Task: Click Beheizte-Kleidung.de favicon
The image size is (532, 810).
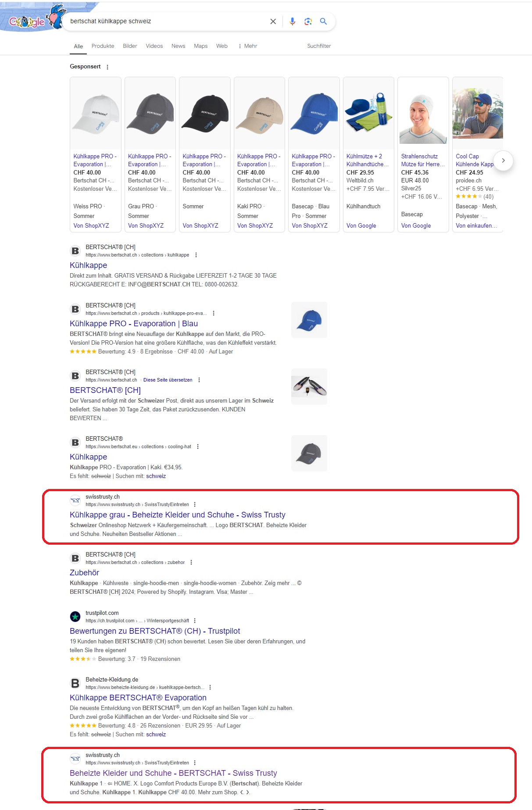Action: 75,683
